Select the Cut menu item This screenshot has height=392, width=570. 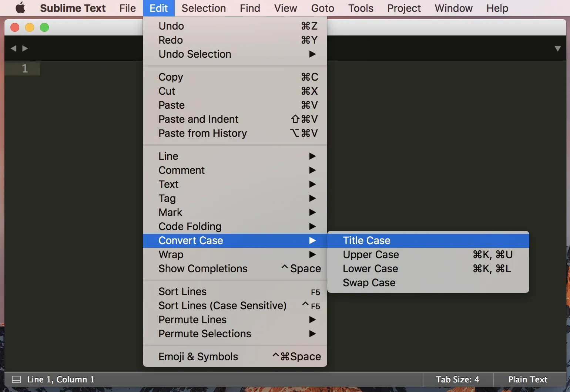(x=235, y=91)
